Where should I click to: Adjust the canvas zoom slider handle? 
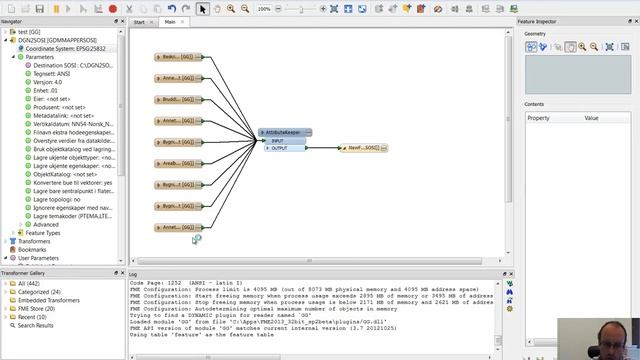click(x=301, y=9)
